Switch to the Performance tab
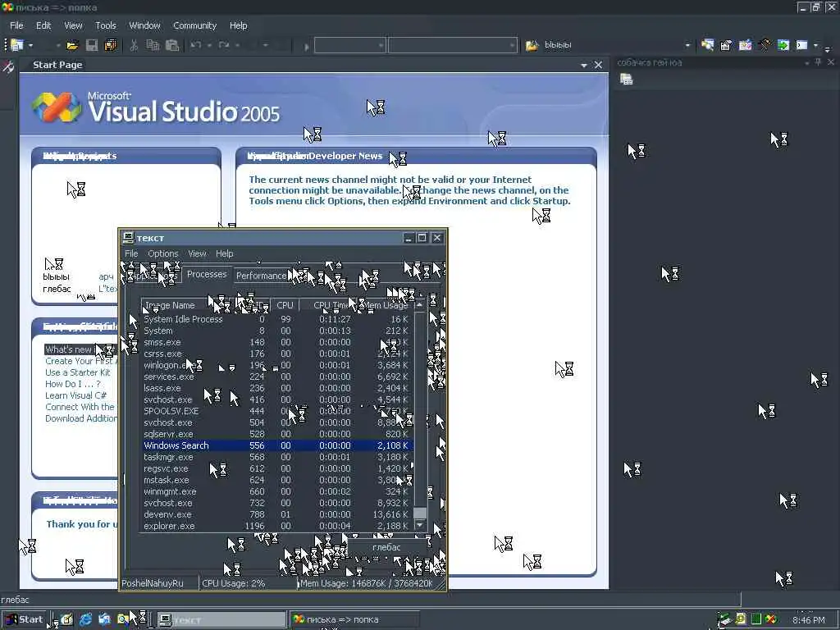840x630 pixels. click(262, 276)
